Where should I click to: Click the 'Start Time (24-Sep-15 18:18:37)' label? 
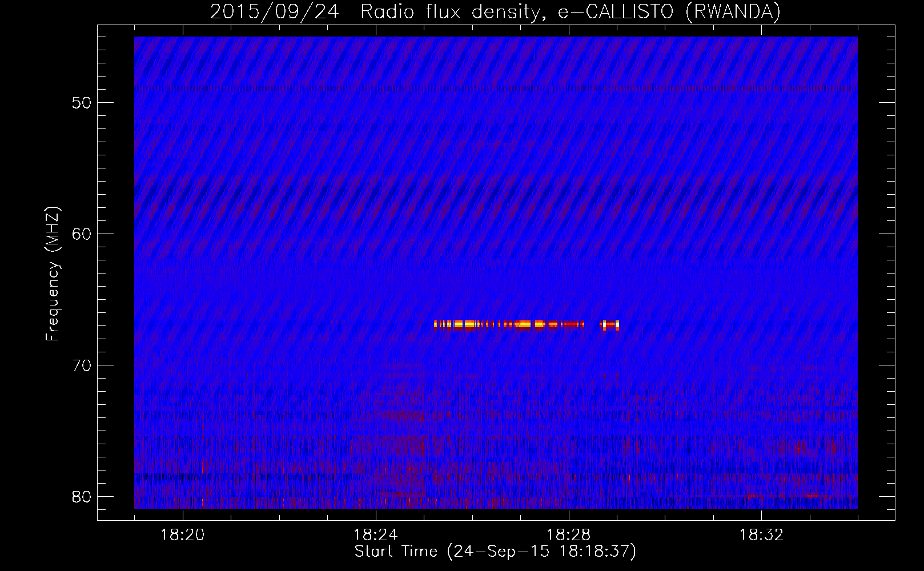click(495, 552)
